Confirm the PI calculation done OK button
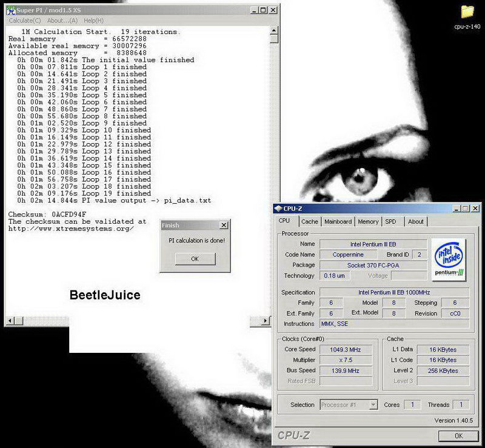 [x=195, y=259]
